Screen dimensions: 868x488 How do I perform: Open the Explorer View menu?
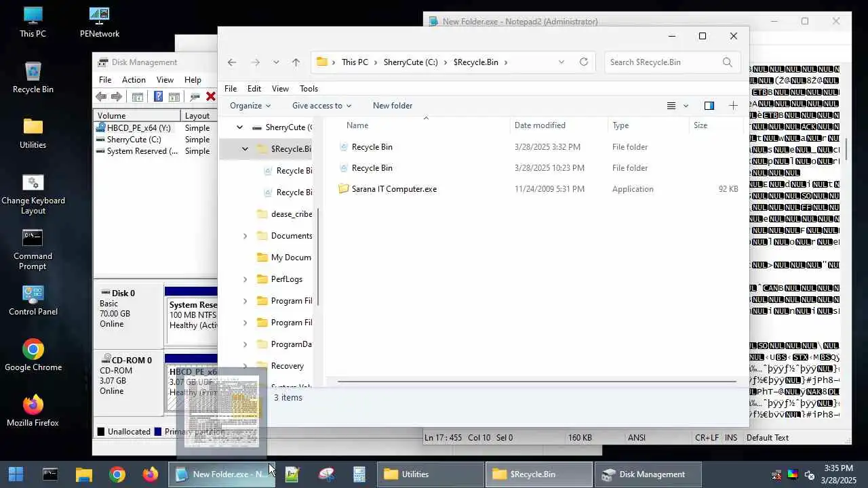pyautogui.click(x=280, y=89)
